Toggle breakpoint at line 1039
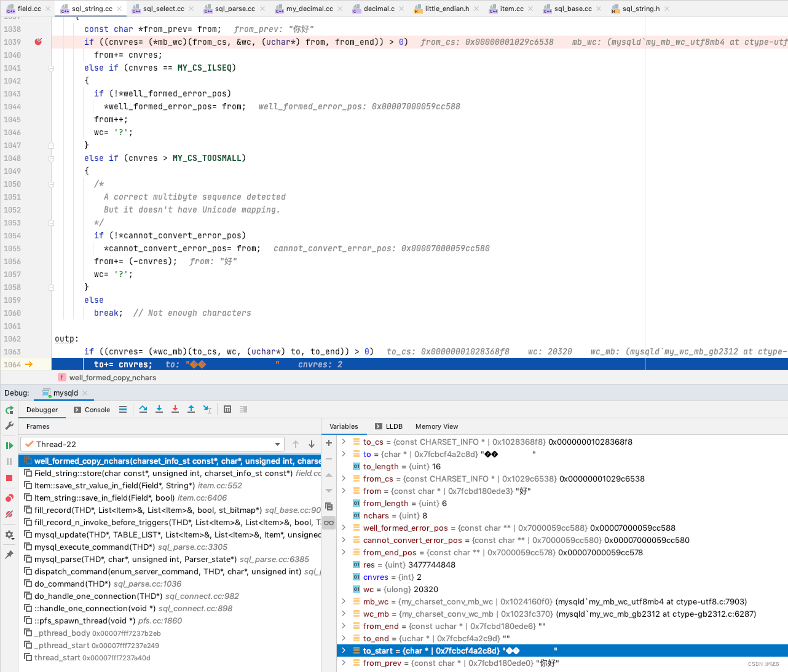 (x=38, y=42)
